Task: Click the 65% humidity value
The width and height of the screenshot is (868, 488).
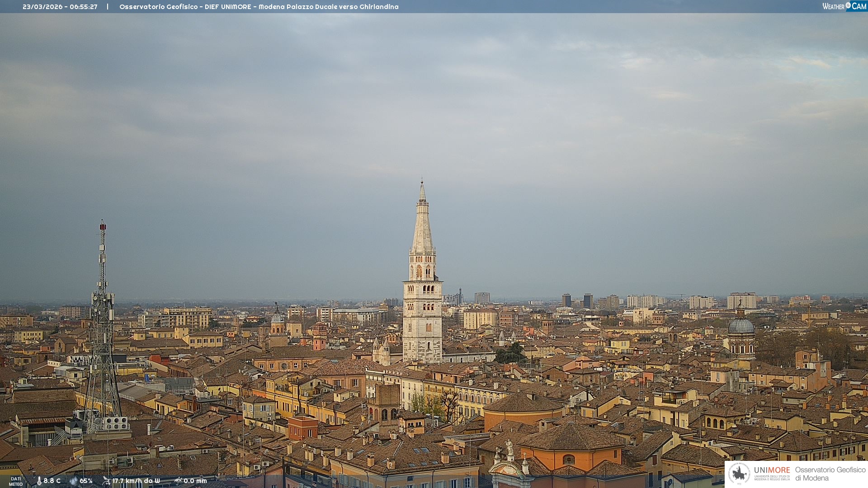Action: click(86, 481)
